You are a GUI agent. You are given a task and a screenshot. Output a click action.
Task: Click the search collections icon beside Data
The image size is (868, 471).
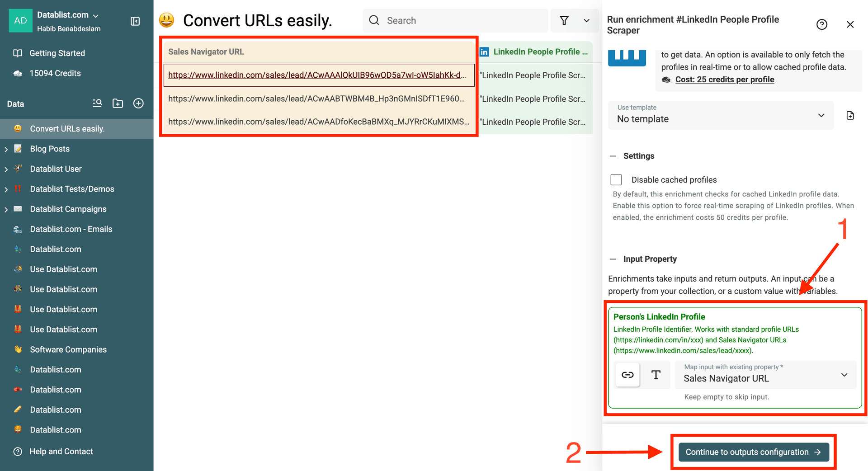(x=97, y=104)
